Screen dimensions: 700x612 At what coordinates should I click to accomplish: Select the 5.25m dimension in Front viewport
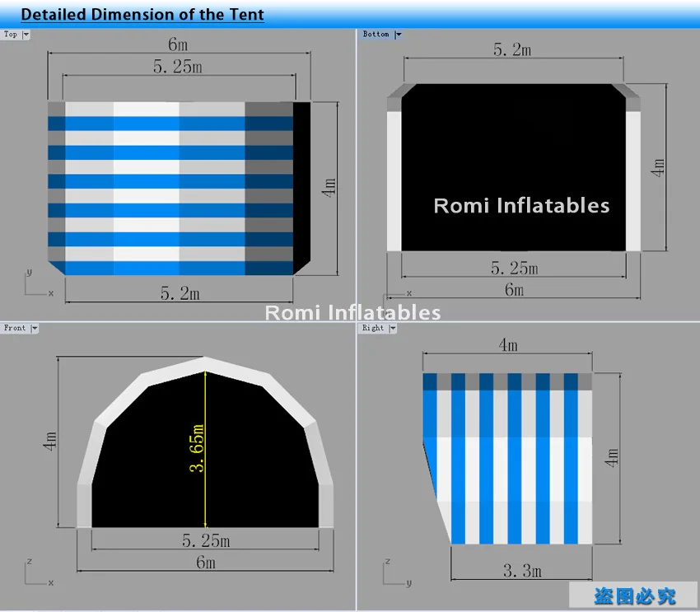[206, 541]
